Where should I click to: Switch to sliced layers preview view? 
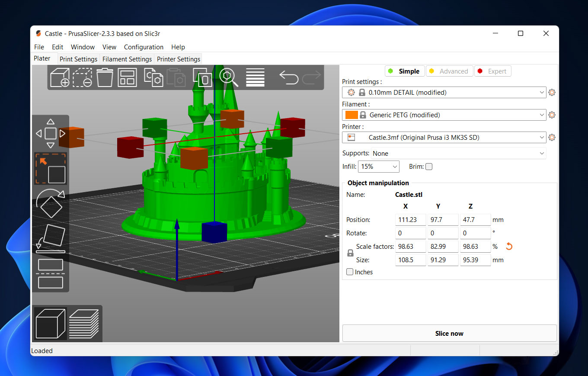click(x=84, y=324)
